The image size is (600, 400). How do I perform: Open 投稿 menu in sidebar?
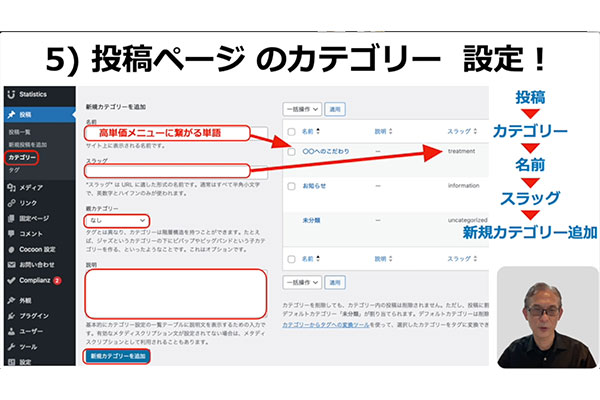pyautogui.click(x=40, y=114)
